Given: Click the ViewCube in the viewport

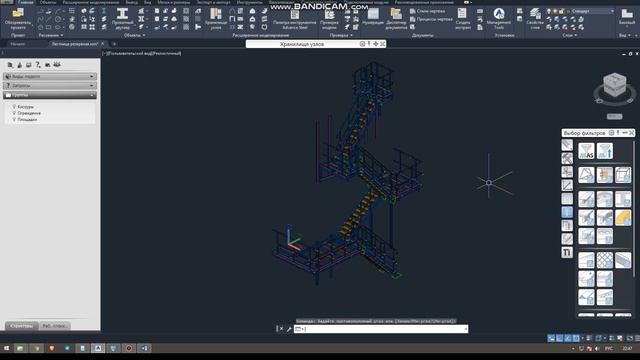Looking at the screenshot, I should pyautogui.click(x=615, y=85).
